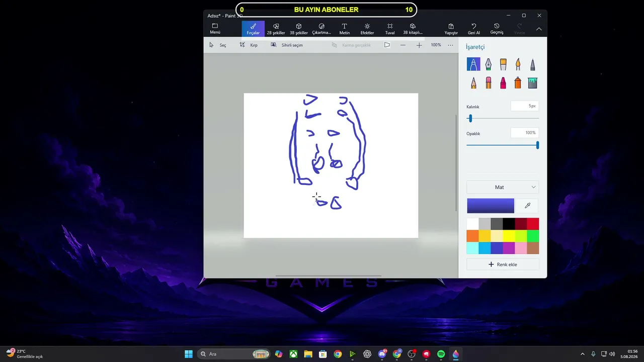The image size is (644, 362).
Task: Select the Marker brush (İşaretçi)
Action: 473,64
